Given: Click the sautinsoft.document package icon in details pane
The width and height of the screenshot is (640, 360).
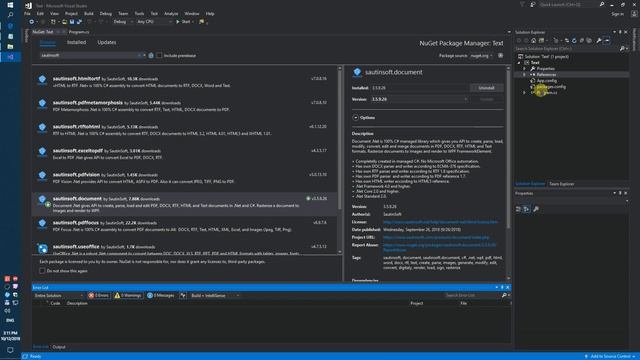Looking at the screenshot, I should point(357,72).
